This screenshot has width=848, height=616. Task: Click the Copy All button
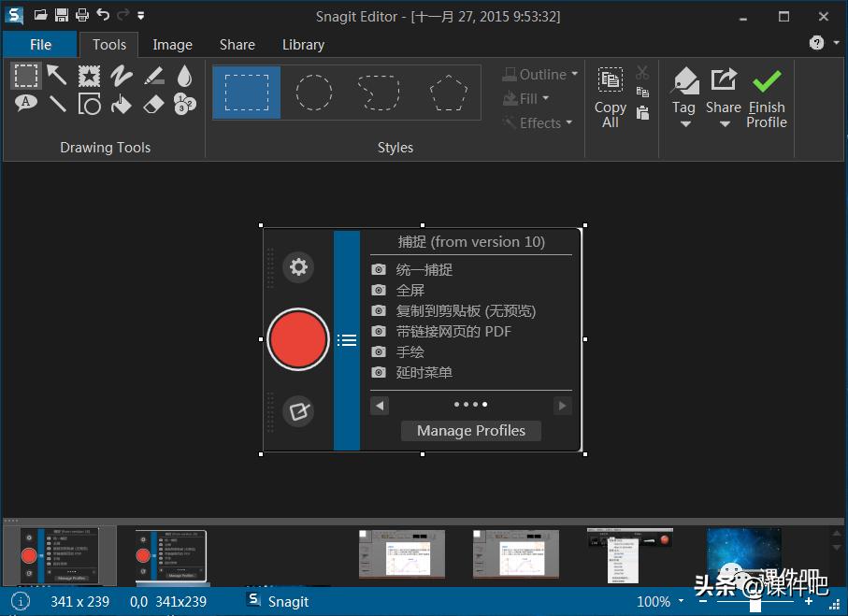610,97
